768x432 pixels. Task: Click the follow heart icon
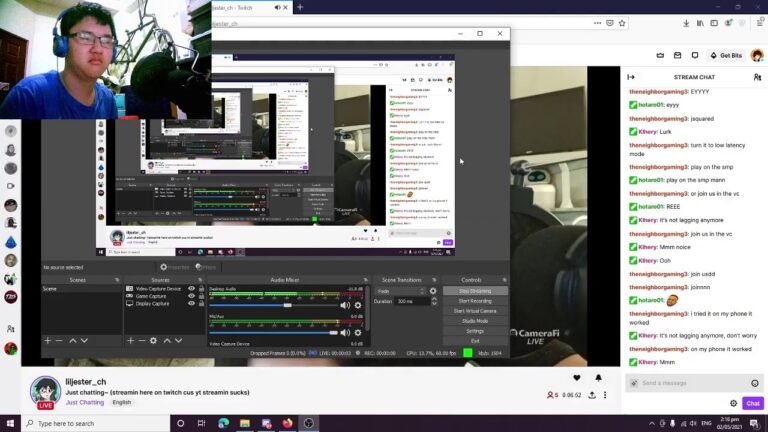coord(576,378)
